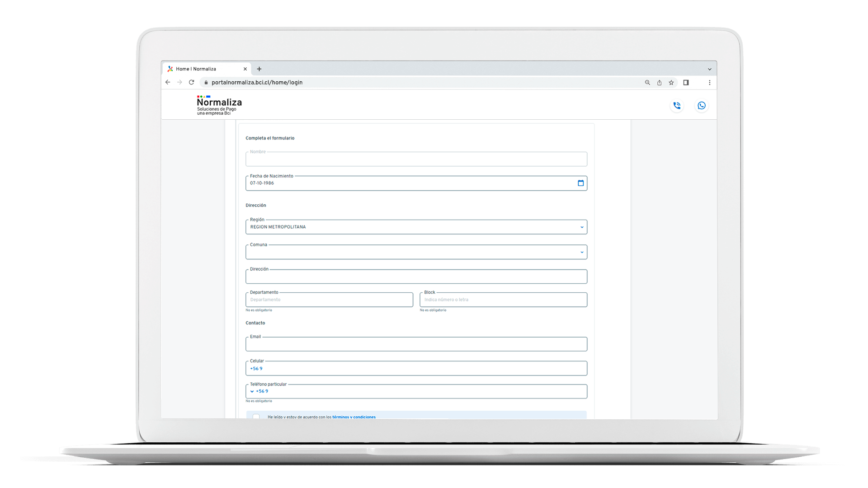Open browser side panel icon
Screen dimensions: 868x488
point(686,83)
